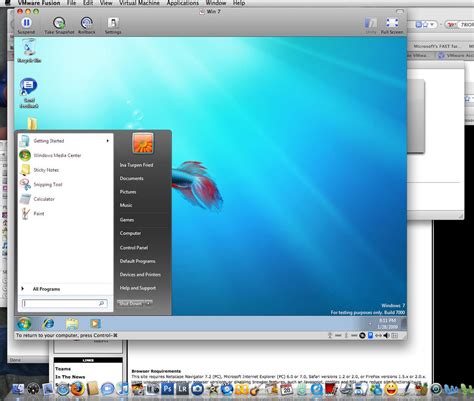
Task: Open Internet Explorer from Windows taskbar
Action: click(x=48, y=324)
